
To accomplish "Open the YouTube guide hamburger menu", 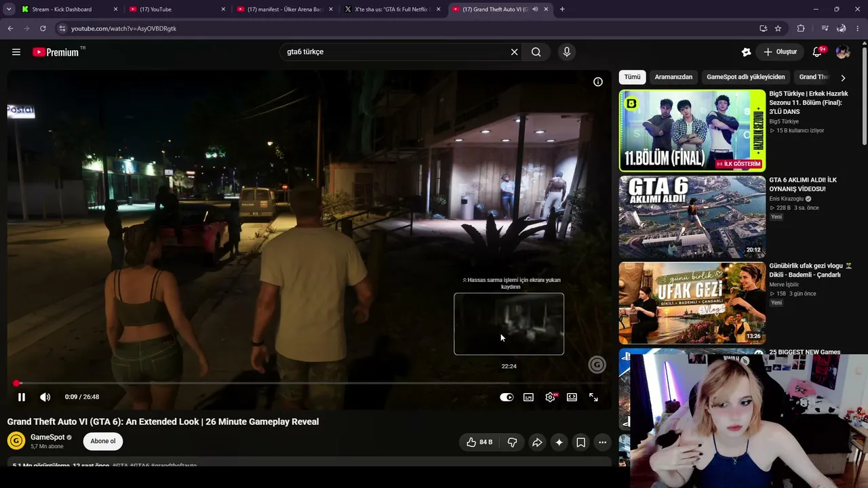I will [16, 52].
